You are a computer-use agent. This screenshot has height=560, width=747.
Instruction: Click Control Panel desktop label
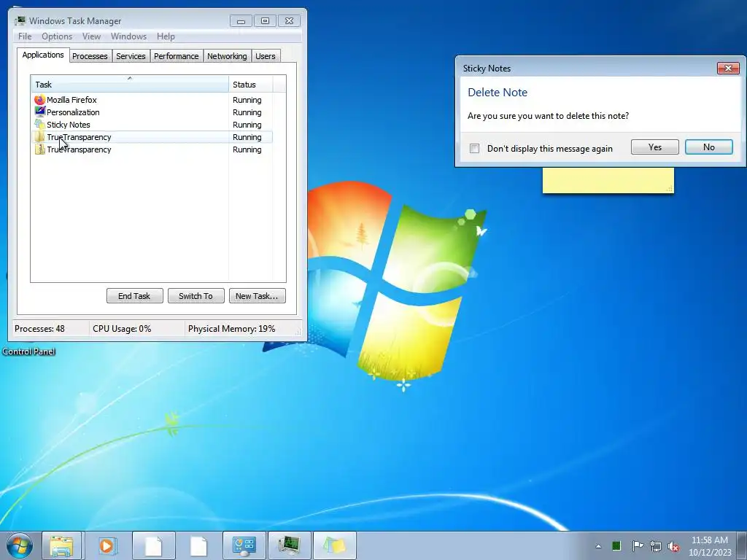click(29, 351)
